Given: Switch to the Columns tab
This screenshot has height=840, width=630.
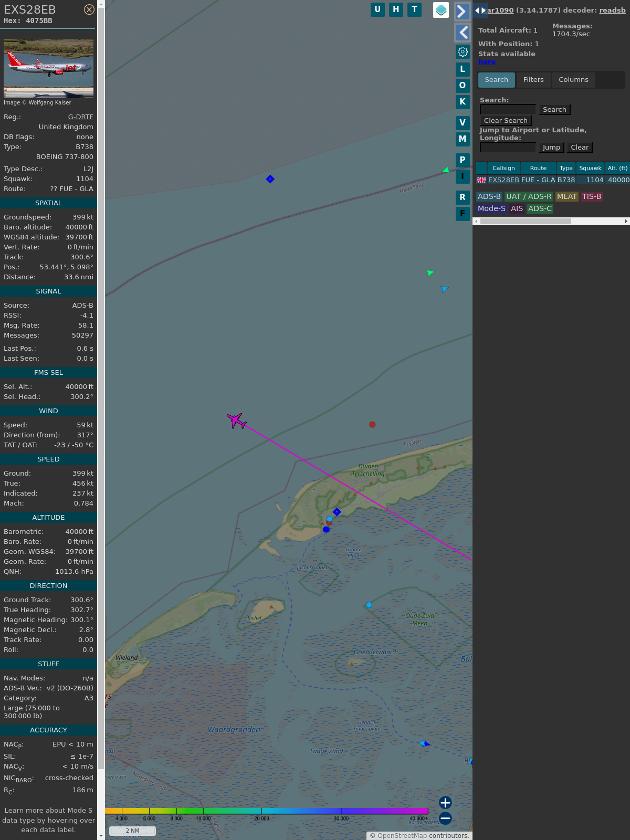Looking at the screenshot, I should tap(573, 80).
